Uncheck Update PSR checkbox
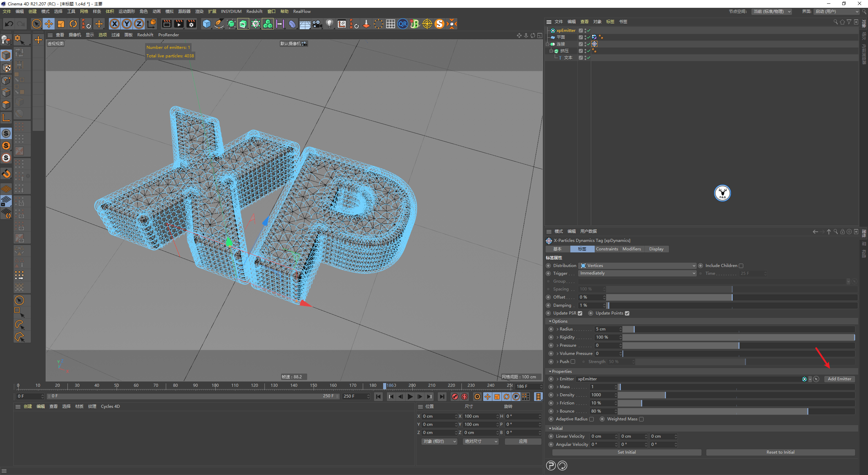The image size is (868, 475). tap(580, 313)
